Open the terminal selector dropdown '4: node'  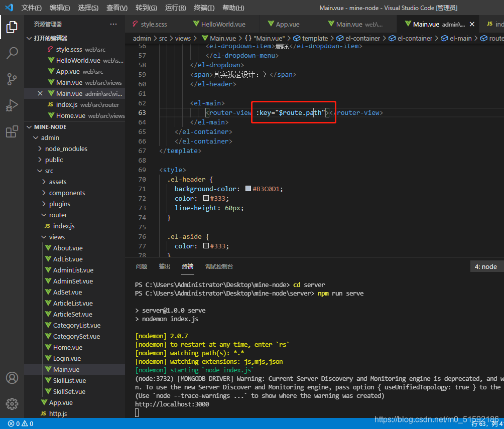tap(486, 266)
